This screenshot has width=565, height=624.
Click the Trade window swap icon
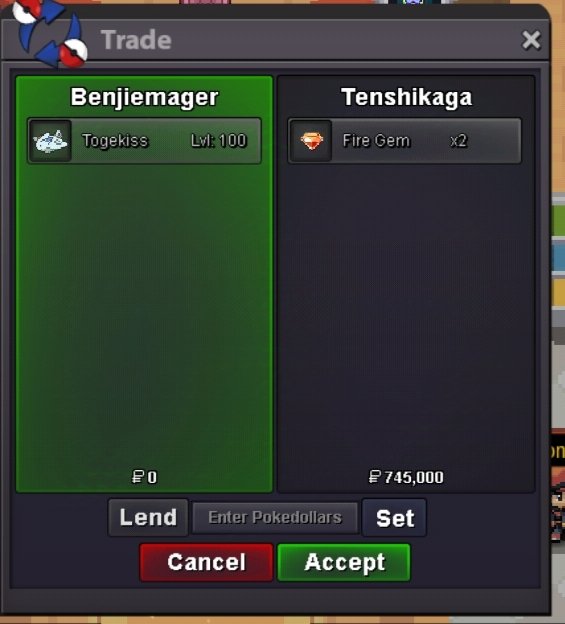50,33
